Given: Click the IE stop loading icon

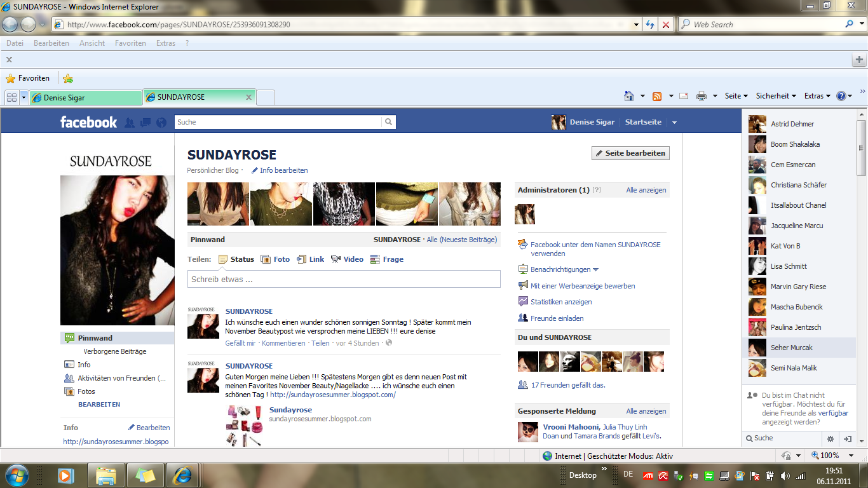Looking at the screenshot, I should (665, 25).
